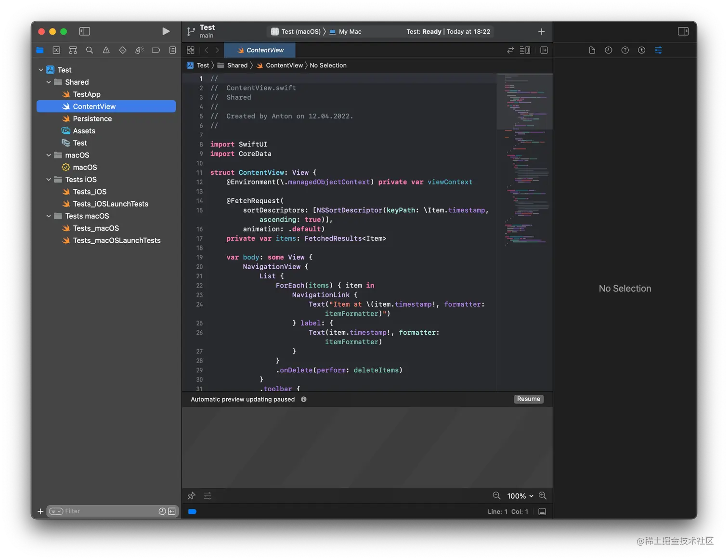Image resolution: width=728 pixels, height=560 pixels.
Task: Switch to the Symbol navigator
Action: pos(73,50)
